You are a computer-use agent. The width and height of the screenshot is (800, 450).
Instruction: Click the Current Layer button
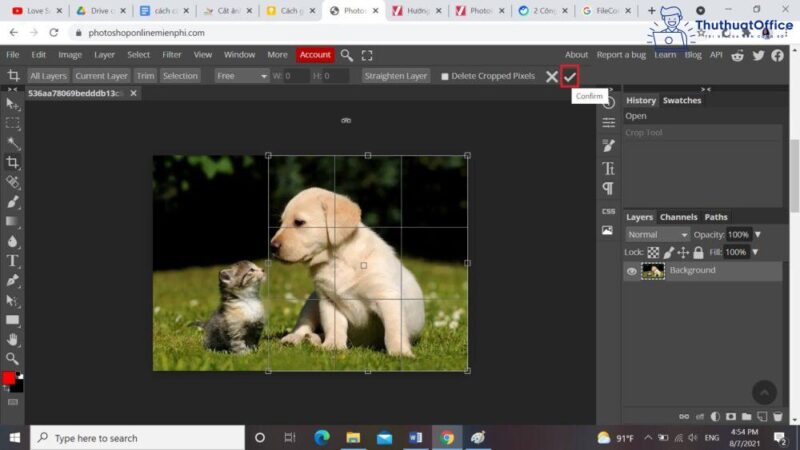(x=101, y=76)
